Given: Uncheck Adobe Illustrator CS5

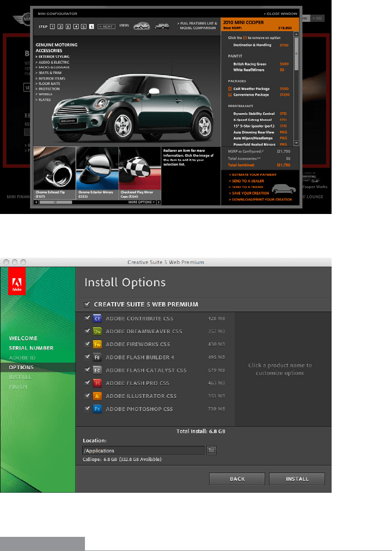Looking at the screenshot, I should (x=87, y=396).
